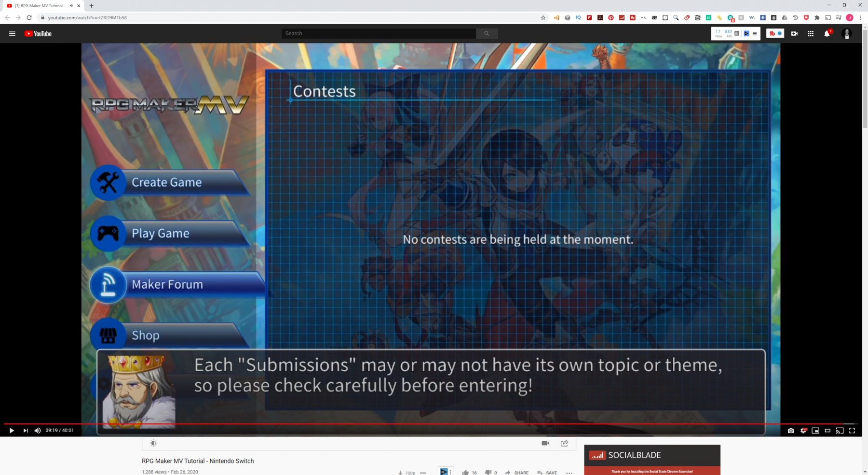Open the IQ extension icon
This screenshot has height=475, width=868.
click(x=578, y=17)
